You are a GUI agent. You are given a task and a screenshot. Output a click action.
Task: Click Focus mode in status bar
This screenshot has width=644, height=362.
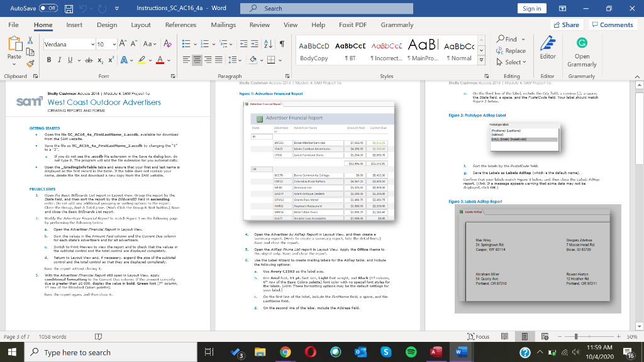tap(479, 337)
